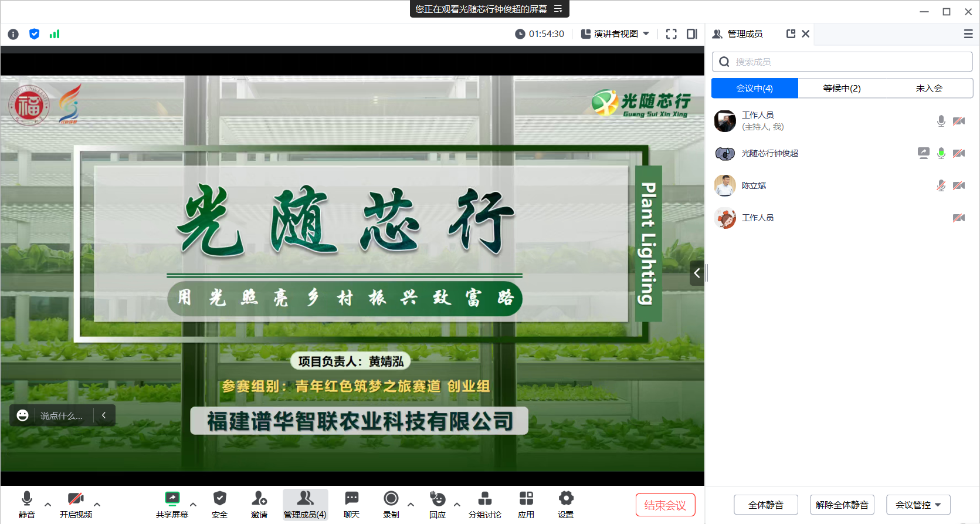Viewport: 980px width, 524px height.
Task: Start 共享屏幕
Action: click(x=172, y=505)
